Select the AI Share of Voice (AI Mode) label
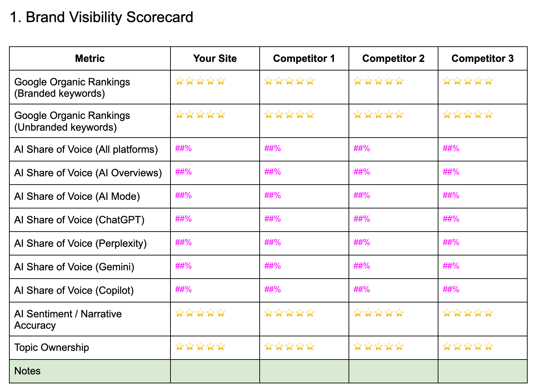Screen dimensions: 538x392 pyautogui.click(x=77, y=196)
